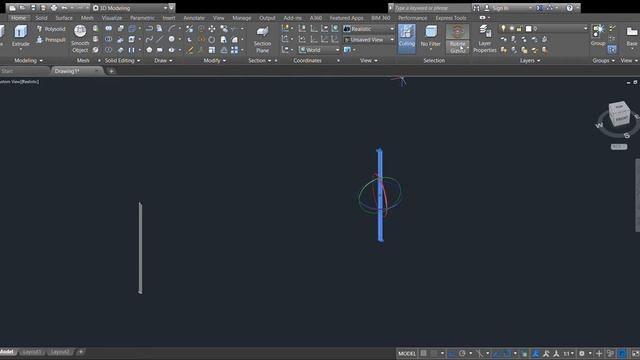Switch to the Surface ribbon tab
This screenshot has height=360, width=640.
(x=64, y=18)
